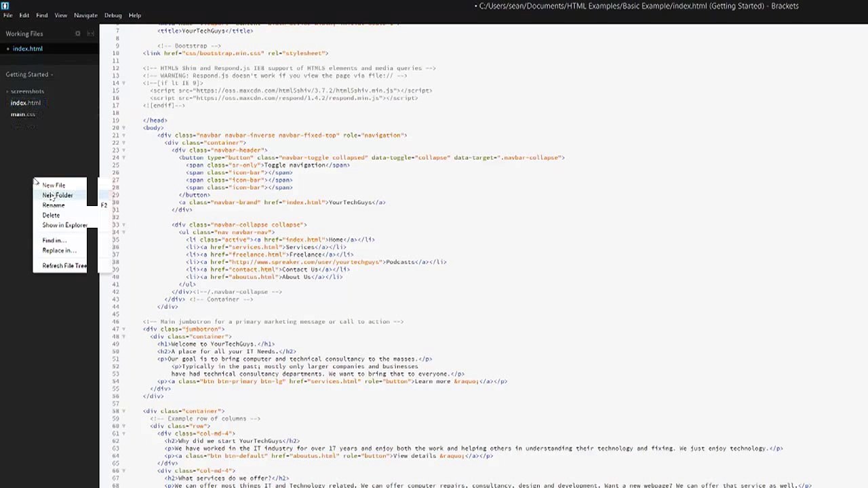Click the bootstrap.min.css link line
This screenshot has height=488, width=868.
pyautogui.click(x=235, y=53)
